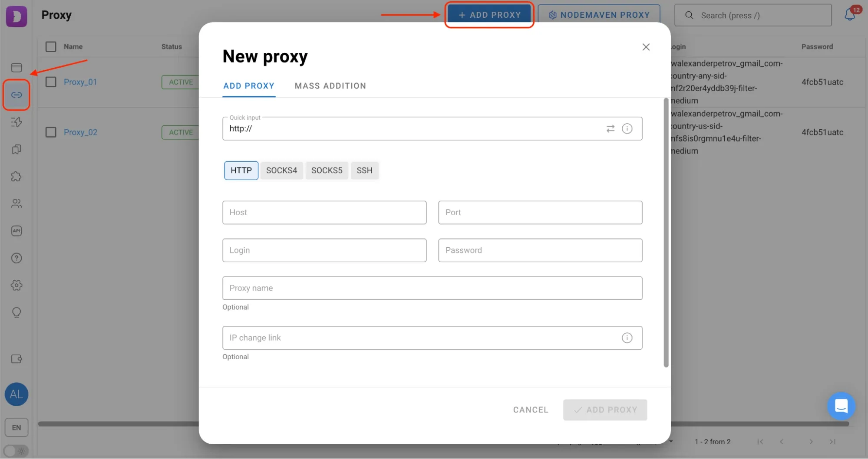
Task: Click the notification bell showing 12
Action: click(x=850, y=15)
